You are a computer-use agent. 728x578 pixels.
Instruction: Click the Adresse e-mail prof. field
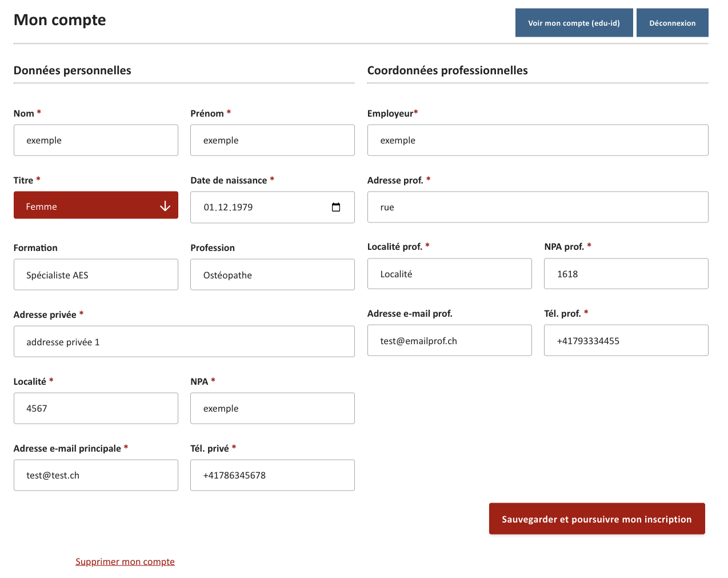tap(449, 341)
